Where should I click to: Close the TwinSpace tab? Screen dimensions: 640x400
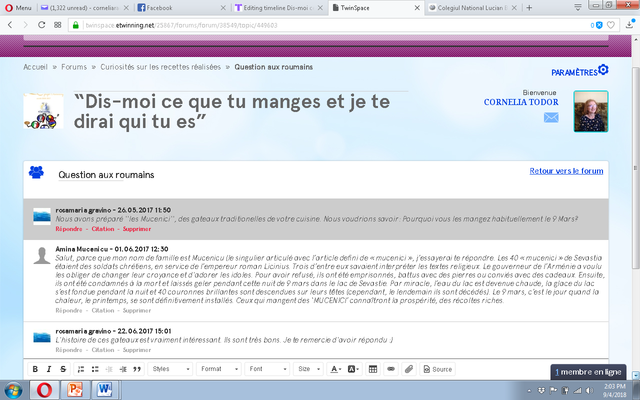click(417, 8)
